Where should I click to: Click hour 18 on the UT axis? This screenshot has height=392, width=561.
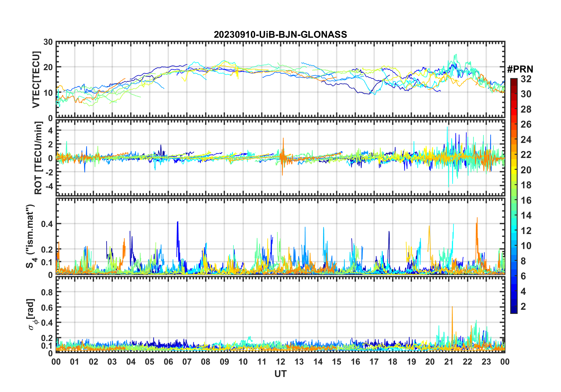click(x=393, y=362)
